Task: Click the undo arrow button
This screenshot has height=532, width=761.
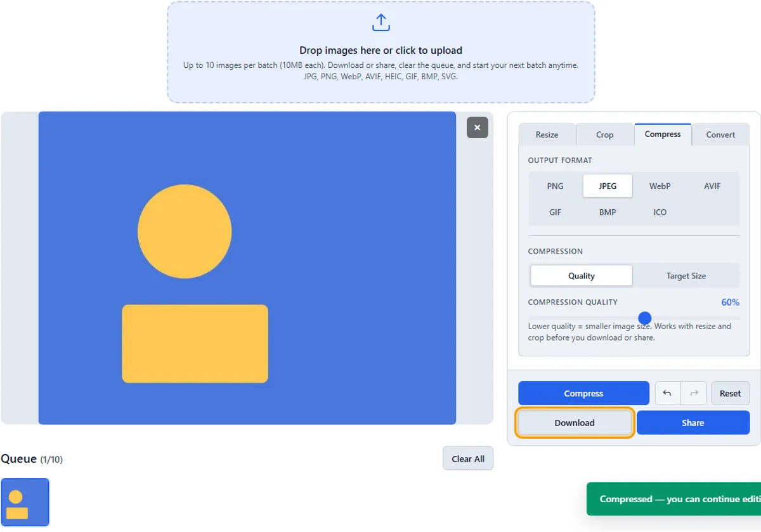Action: click(667, 393)
